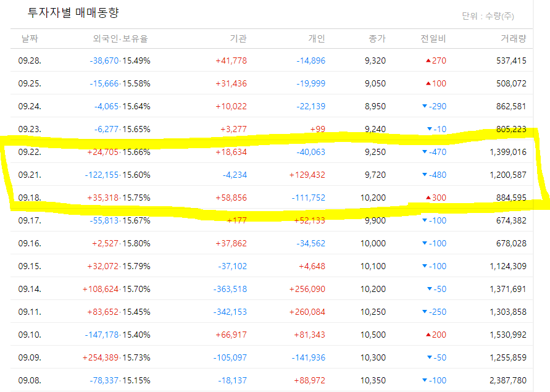The image size is (550, 392).
Task: Click individual value +260,084
Action: click(x=307, y=312)
